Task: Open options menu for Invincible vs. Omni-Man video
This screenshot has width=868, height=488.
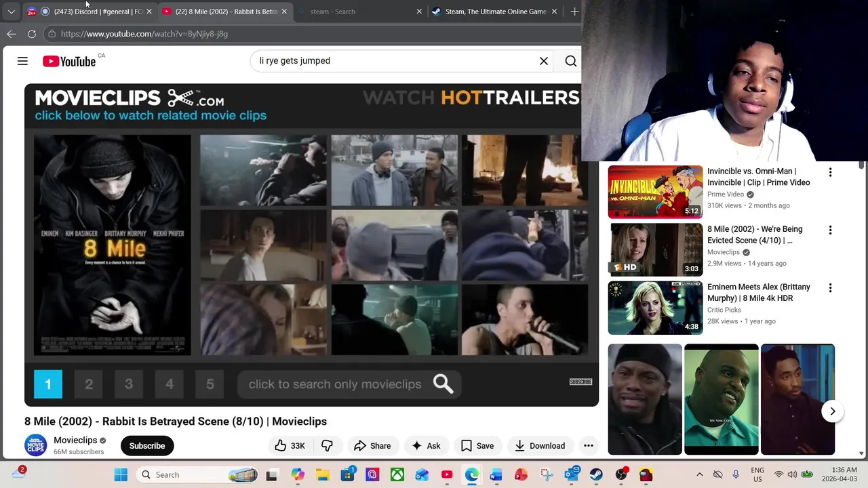Action: (x=830, y=172)
